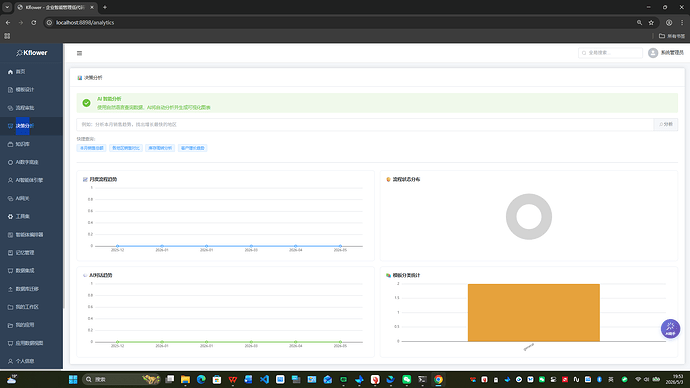This screenshot has width=690, height=388.
Task: Toggle sidebar with hamburger menu icon
Action: 79,53
